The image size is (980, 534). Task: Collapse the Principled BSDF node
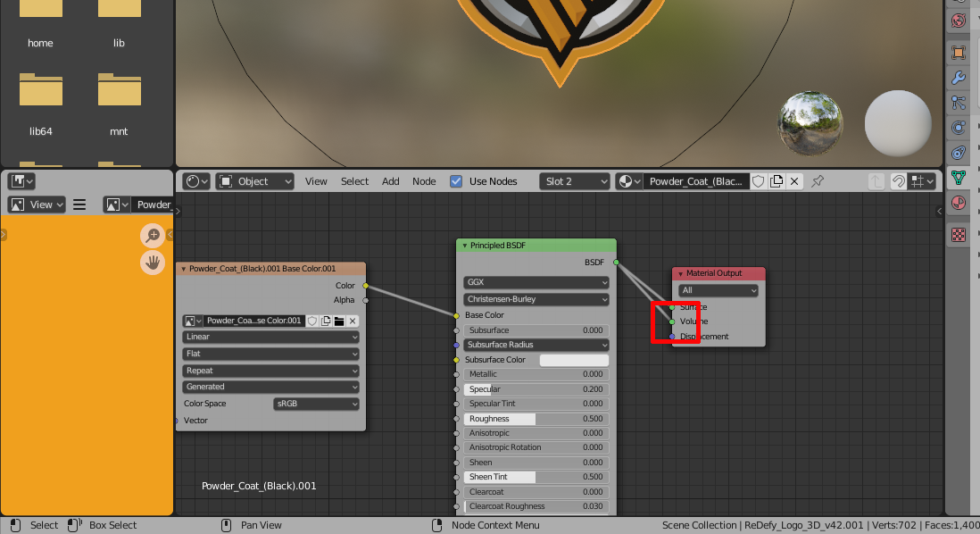tap(464, 246)
